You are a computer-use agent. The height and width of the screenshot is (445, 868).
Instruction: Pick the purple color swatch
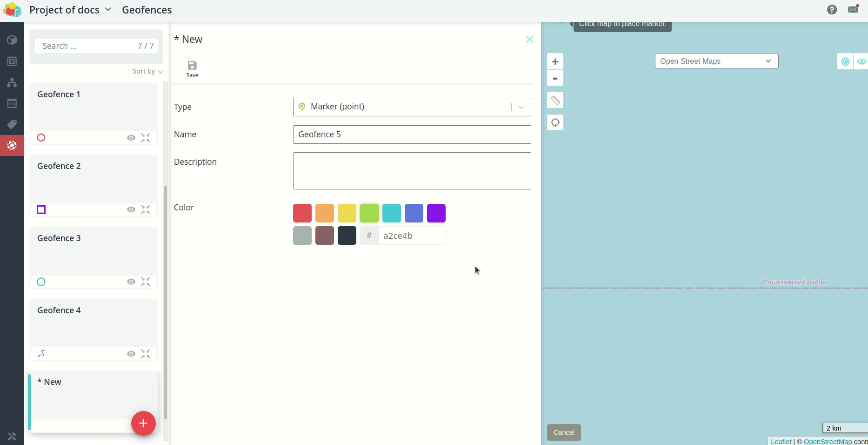436,213
